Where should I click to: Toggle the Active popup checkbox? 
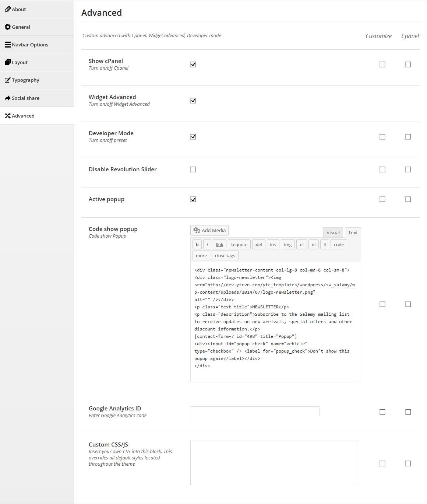(193, 199)
